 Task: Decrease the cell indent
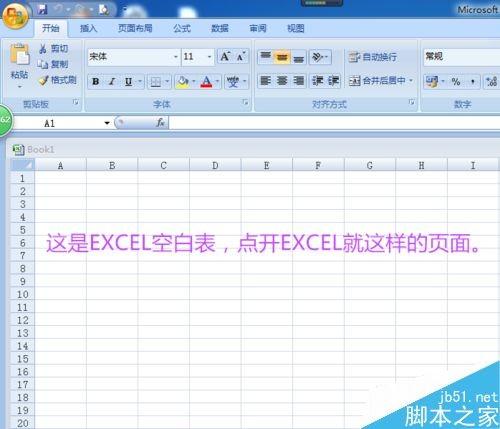(x=317, y=81)
